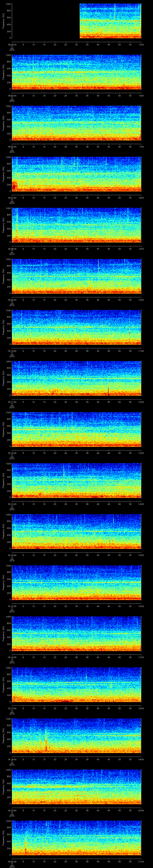Viewport: 153px width, 868px height.
Task: Click the spectrogram panel starting at 18:04:00
Action: [x=77, y=21]
